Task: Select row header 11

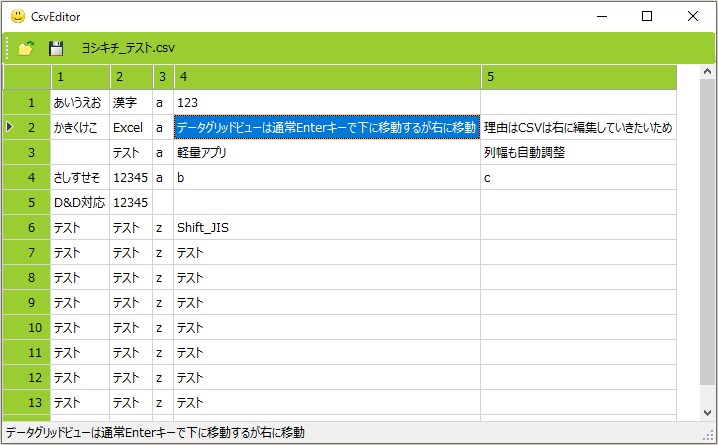Action: coord(27,353)
